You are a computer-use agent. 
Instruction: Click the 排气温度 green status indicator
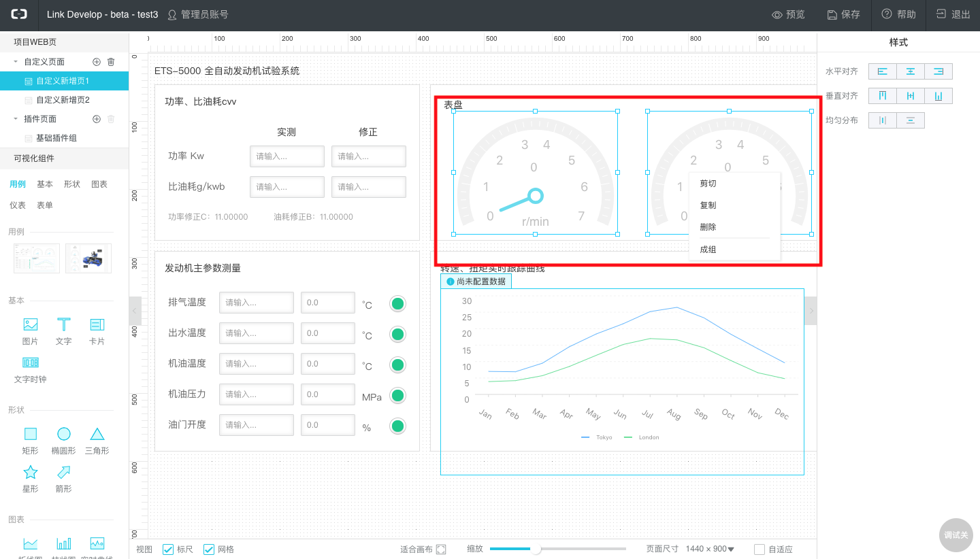click(398, 303)
